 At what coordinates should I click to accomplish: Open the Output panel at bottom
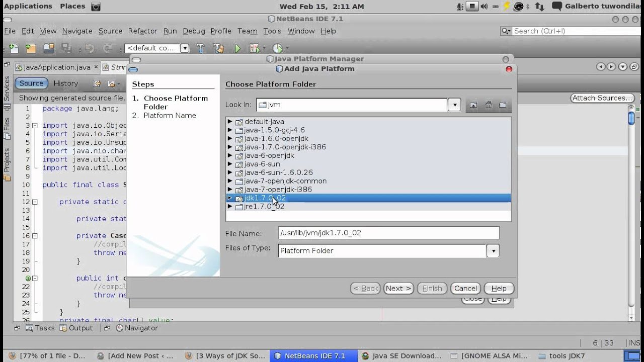click(x=76, y=328)
